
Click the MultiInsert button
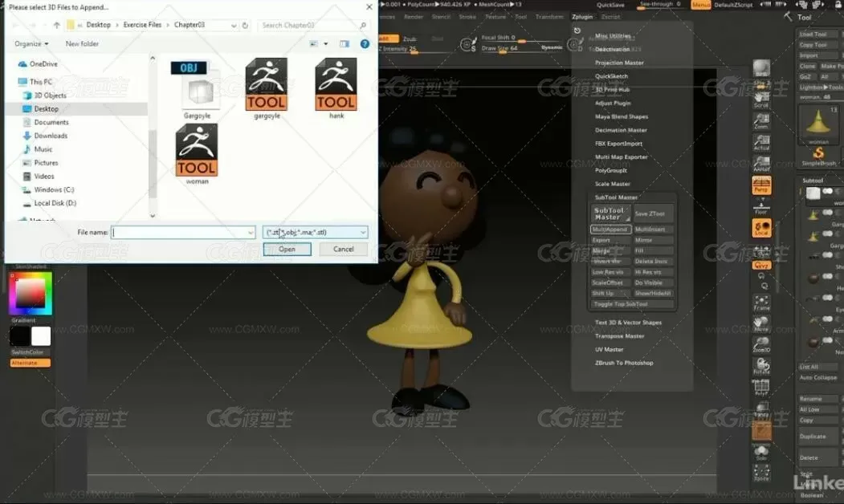click(x=653, y=230)
